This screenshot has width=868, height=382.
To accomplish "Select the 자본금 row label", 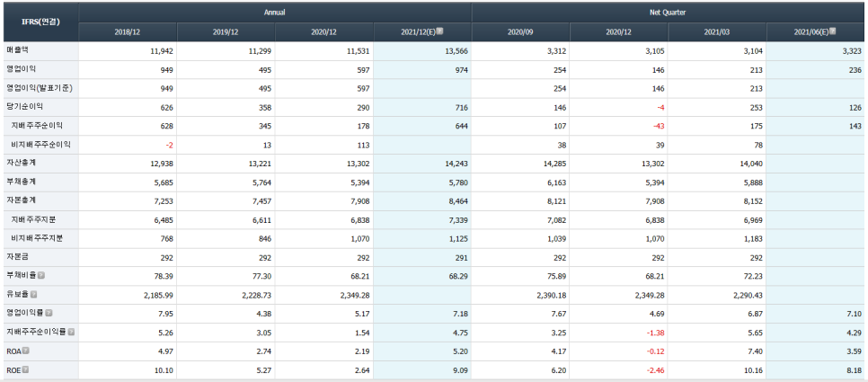I will tap(17, 257).
